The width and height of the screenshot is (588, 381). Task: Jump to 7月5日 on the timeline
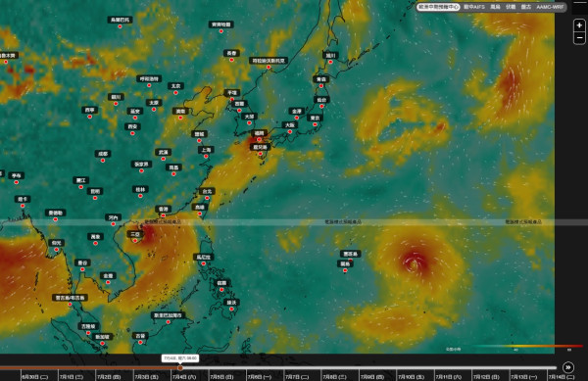[x=221, y=377]
